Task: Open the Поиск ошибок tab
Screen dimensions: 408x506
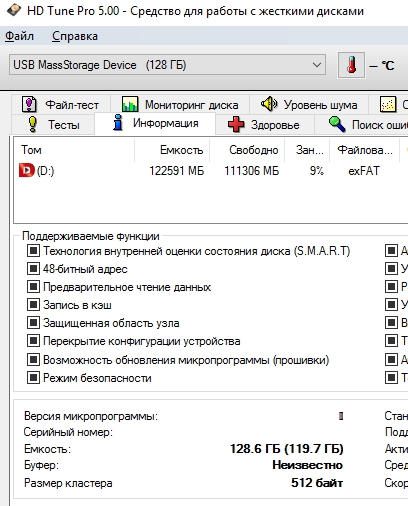Action: 361,125
